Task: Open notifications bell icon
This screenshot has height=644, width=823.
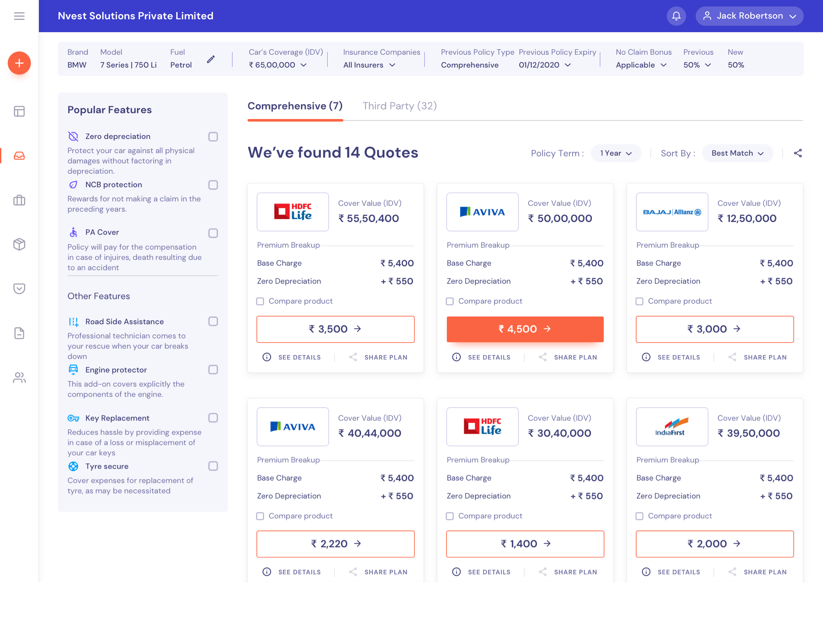Action: [x=676, y=16]
